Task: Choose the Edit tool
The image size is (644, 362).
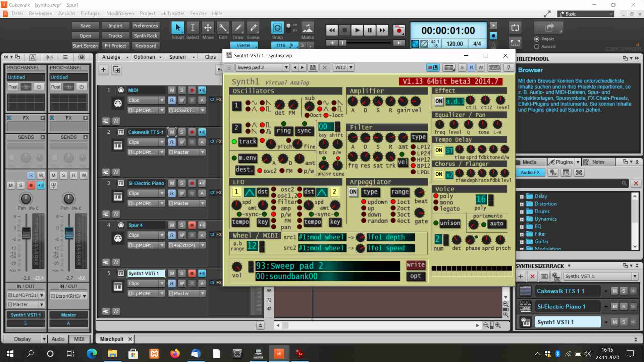Action: 223,28
